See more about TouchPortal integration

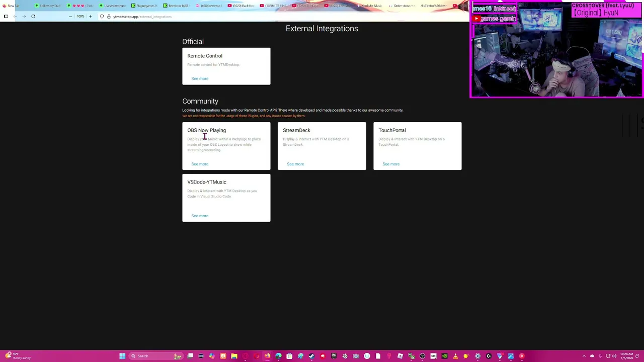[391, 164]
